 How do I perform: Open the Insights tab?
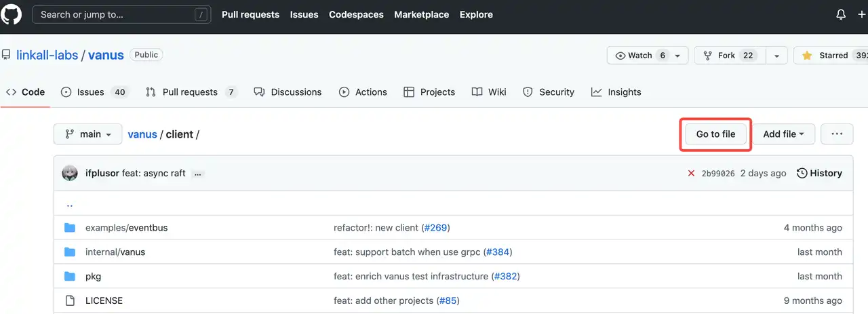616,92
